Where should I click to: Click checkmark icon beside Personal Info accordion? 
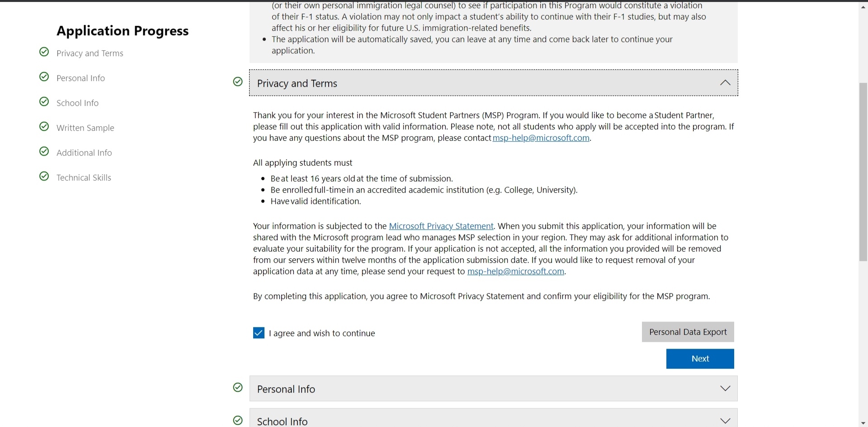238,388
